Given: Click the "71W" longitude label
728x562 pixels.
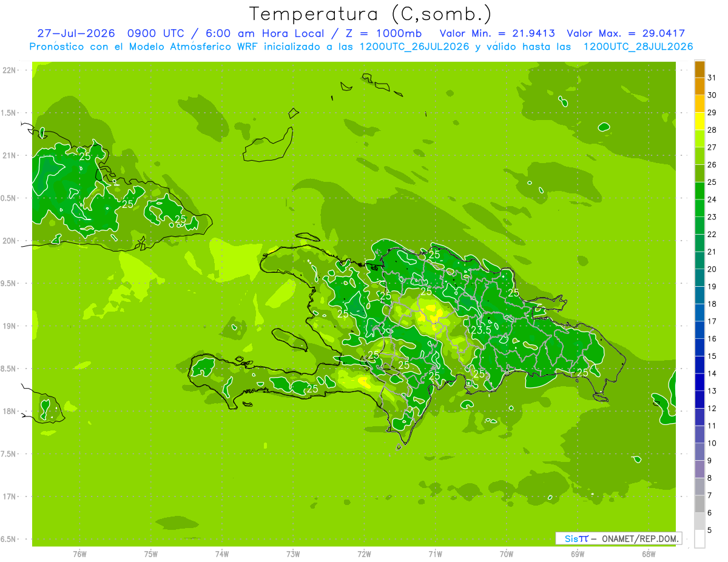Looking at the screenshot, I should tap(435, 554).
